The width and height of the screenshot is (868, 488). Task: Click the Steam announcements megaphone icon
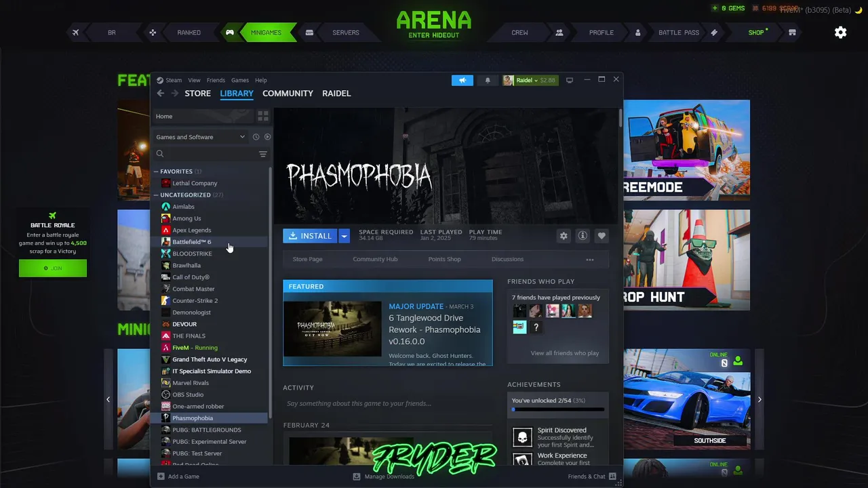click(x=462, y=80)
